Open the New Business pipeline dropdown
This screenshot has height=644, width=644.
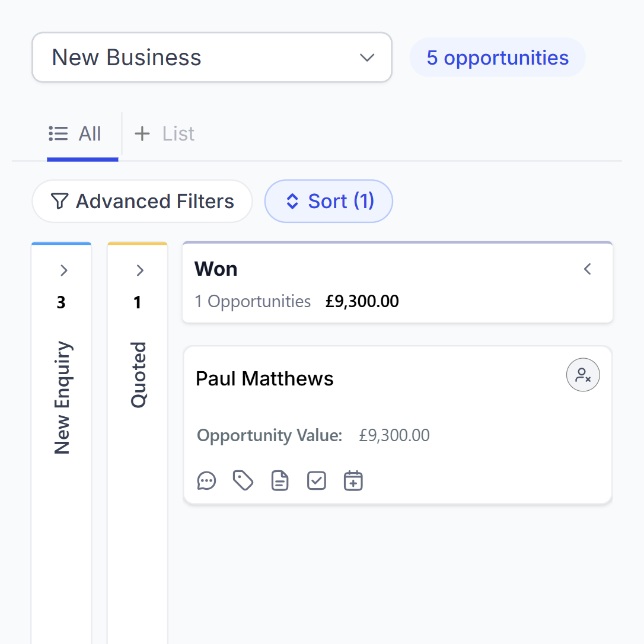pos(212,58)
